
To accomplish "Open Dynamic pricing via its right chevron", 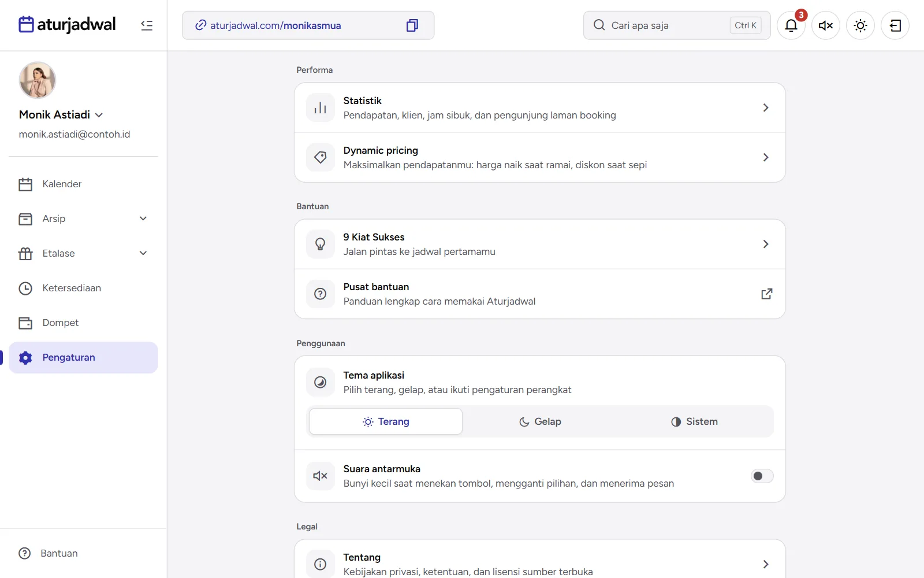I will [766, 157].
